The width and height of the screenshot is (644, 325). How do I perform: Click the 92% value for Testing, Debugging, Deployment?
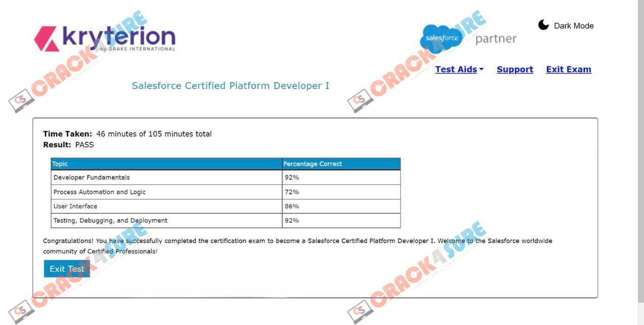click(291, 220)
